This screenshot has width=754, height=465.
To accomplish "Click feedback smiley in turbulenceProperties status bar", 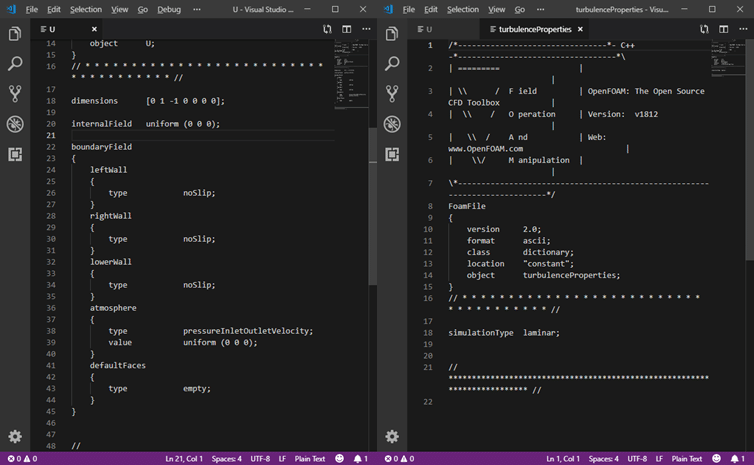I will 716,459.
